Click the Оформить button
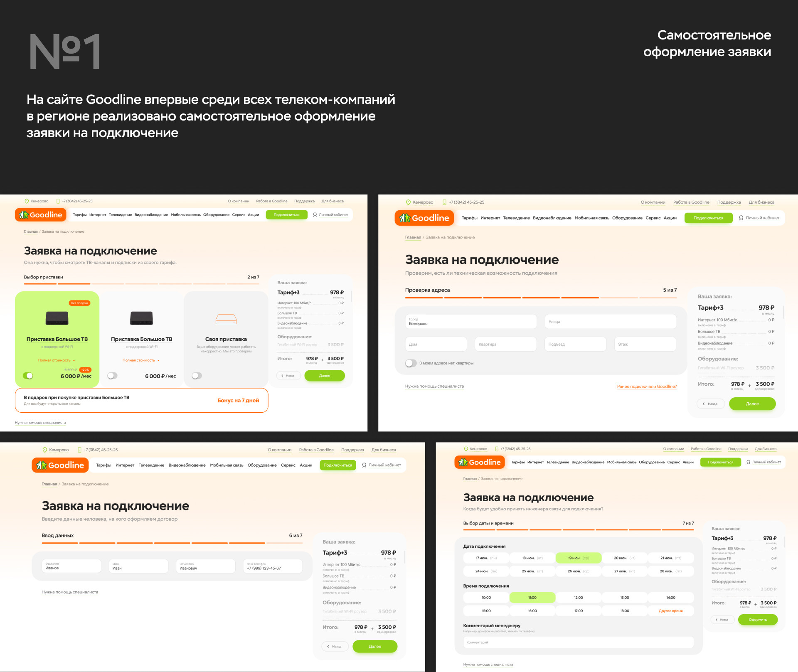The image size is (798, 672). point(757,620)
